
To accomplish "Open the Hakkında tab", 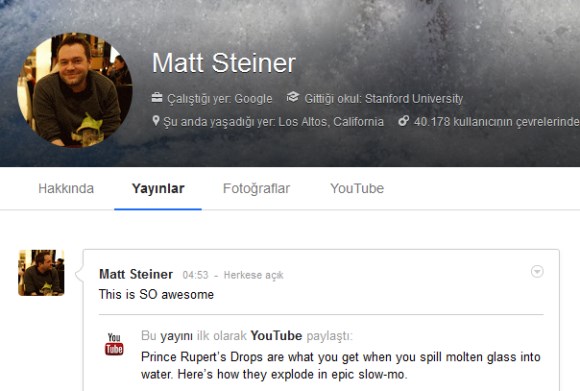I will pyautogui.click(x=66, y=188).
